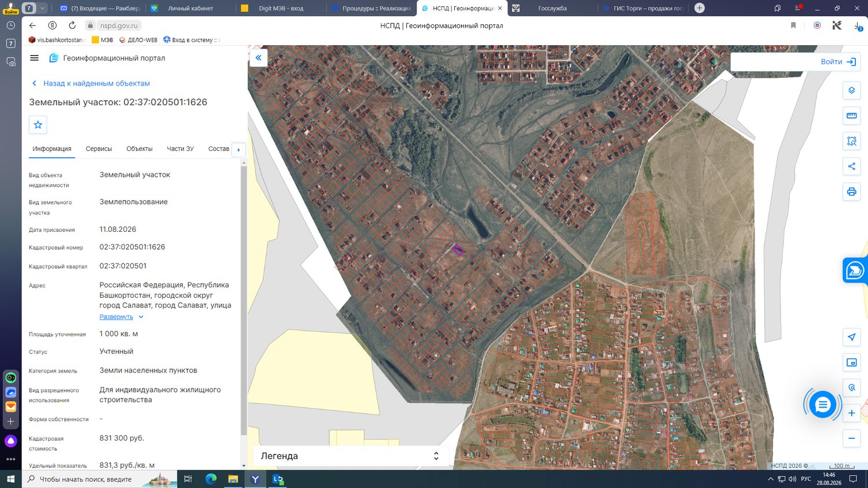Print the map
The width and height of the screenshot is (868, 488).
coord(851,192)
